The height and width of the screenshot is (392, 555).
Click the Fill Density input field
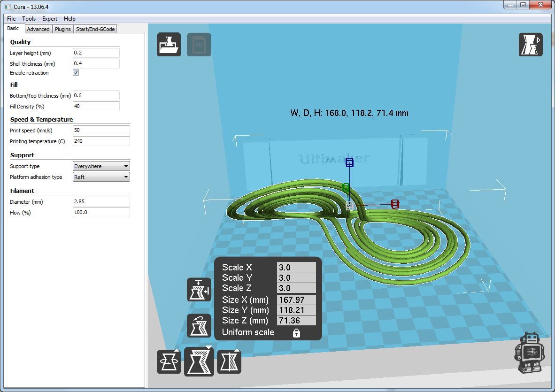pos(96,106)
